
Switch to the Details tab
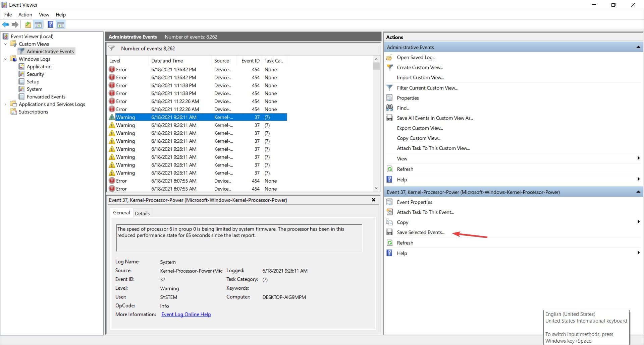(x=142, y=213)
